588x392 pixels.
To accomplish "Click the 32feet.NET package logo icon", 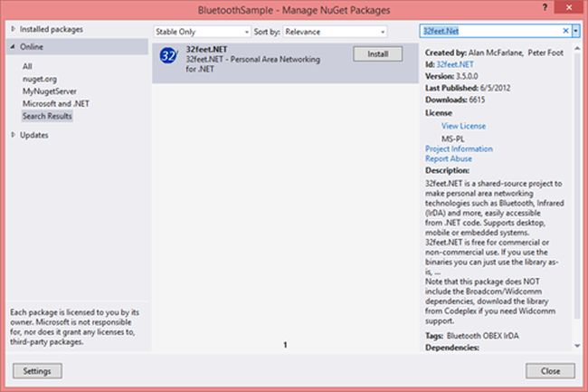I will [x=168, y=56].
